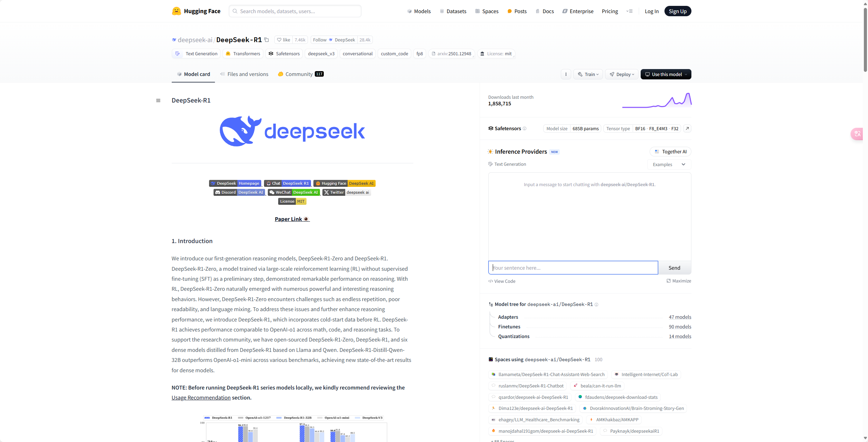Switch to Files and versions tab

tap(244, 74)
